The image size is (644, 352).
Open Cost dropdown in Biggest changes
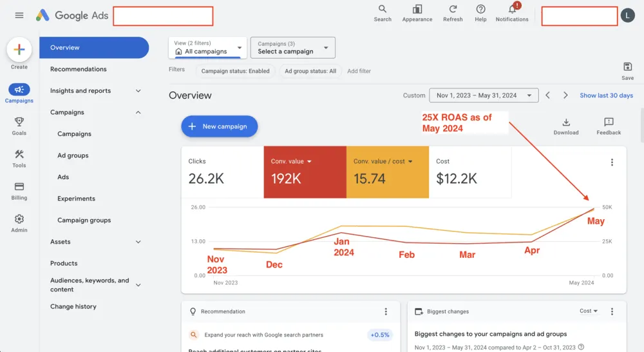(x=588, y=311)
